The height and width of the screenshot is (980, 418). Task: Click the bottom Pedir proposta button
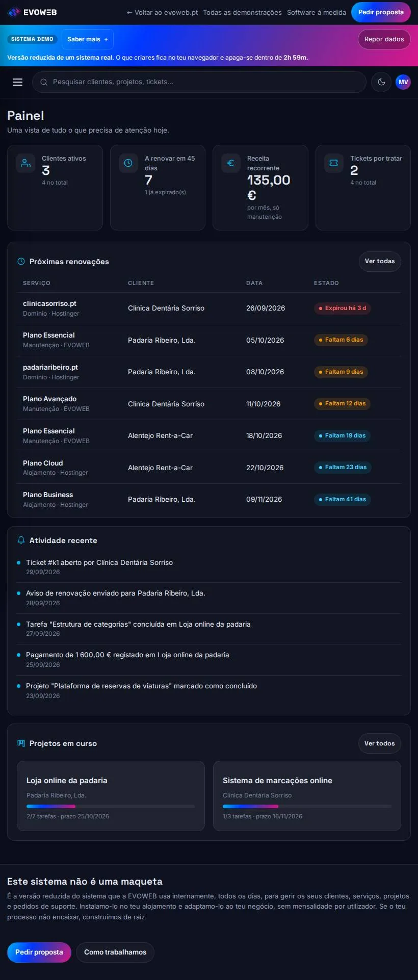39,952
